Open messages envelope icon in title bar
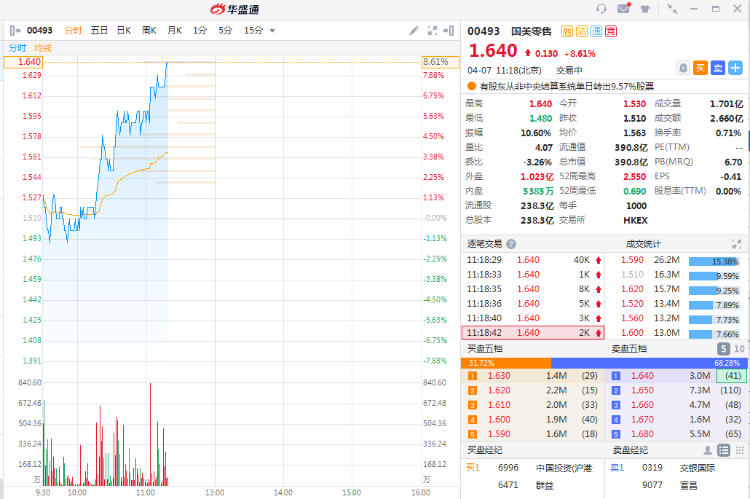750x499 pixels. click(624, 8)
